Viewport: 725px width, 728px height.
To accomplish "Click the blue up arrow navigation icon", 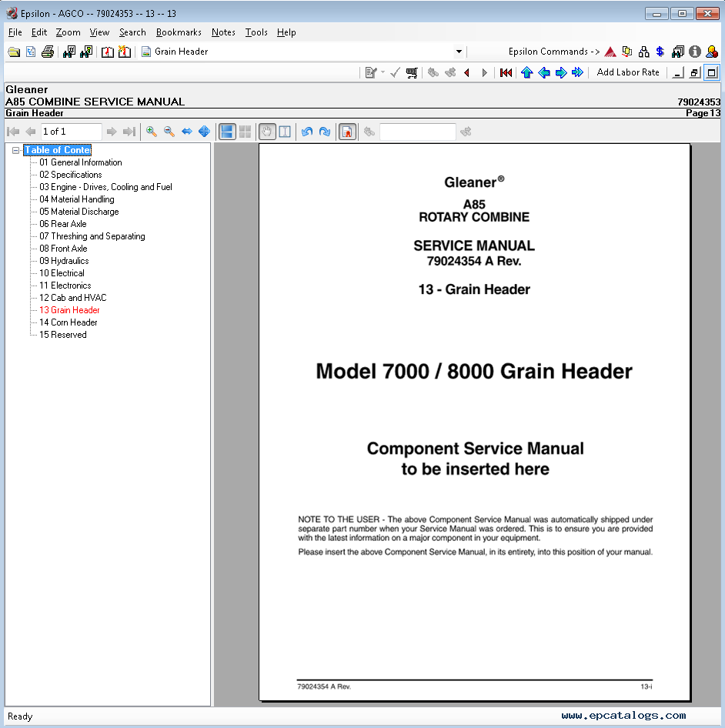I will pos(526,73).
